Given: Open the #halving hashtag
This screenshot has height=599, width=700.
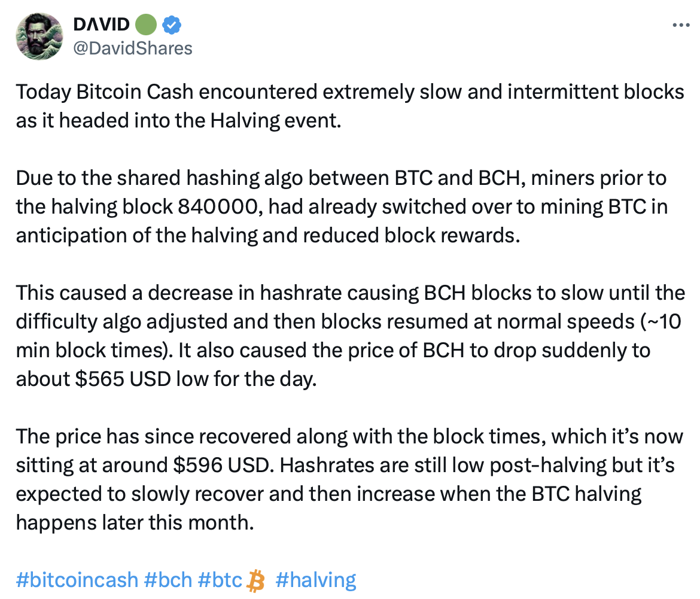Looking at the screenshot, I should (316, 580).
